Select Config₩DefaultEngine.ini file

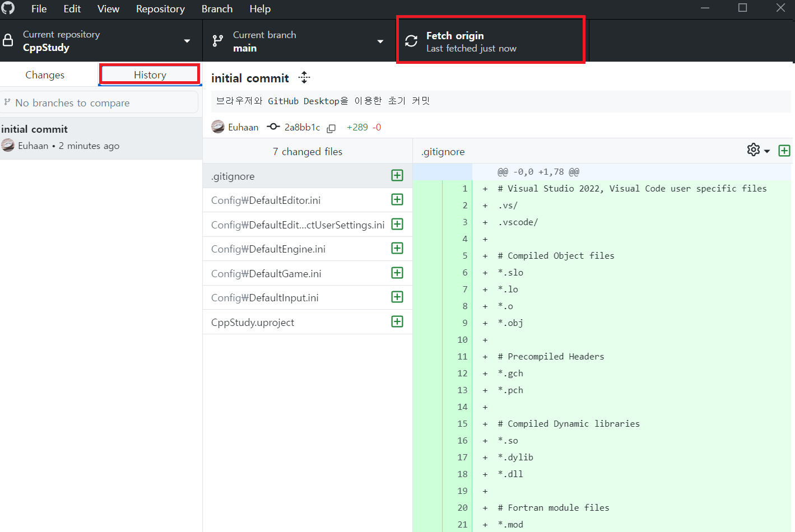click(308, 249)
